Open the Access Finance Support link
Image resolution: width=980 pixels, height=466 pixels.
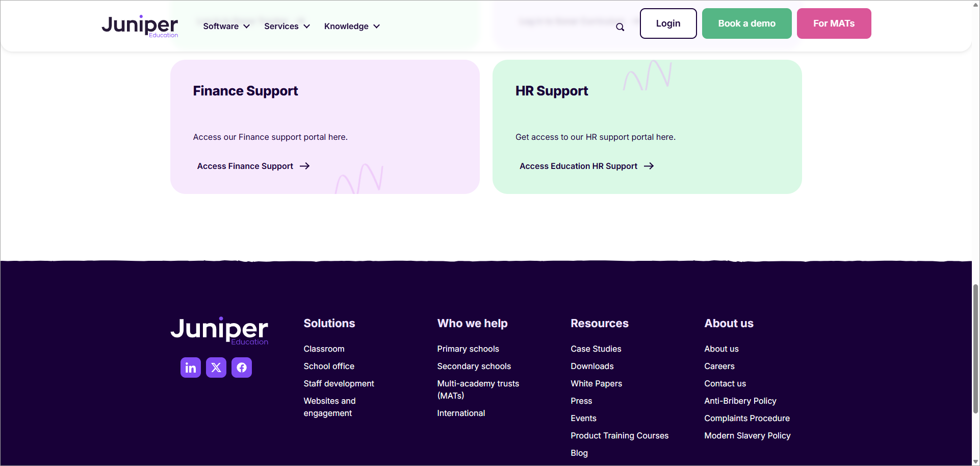click(x=245, y=166)
